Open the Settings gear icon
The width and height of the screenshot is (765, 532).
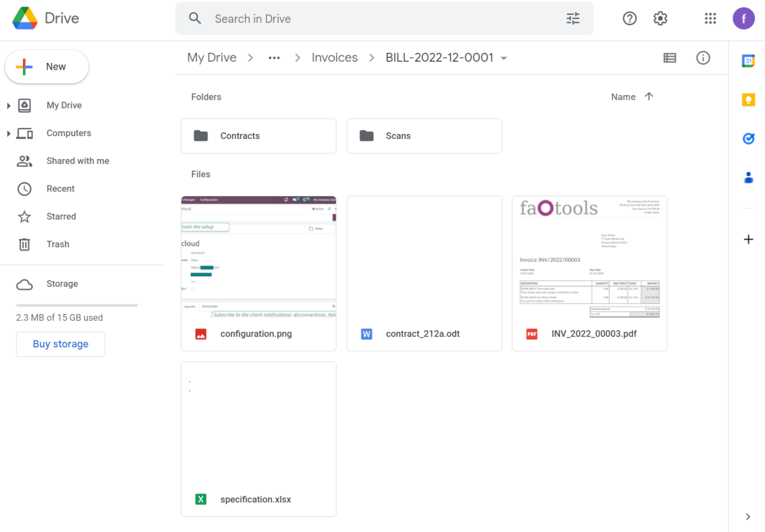coord(660,18)
